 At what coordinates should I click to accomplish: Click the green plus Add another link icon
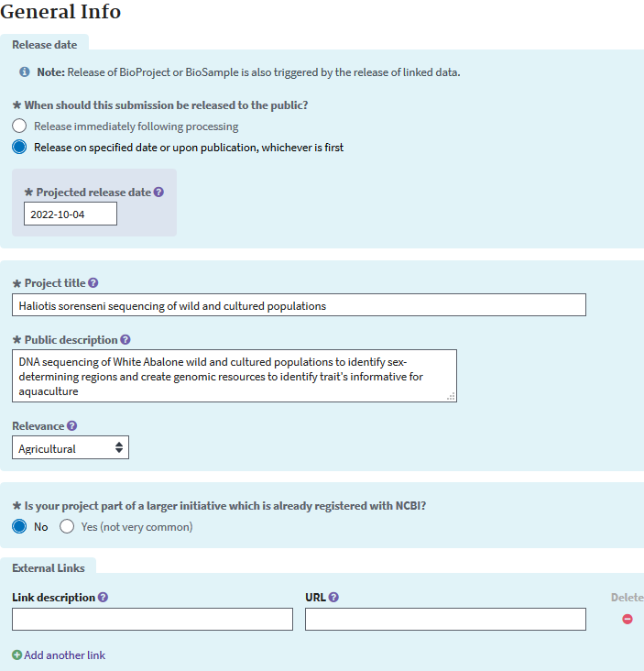click(16, 654)
